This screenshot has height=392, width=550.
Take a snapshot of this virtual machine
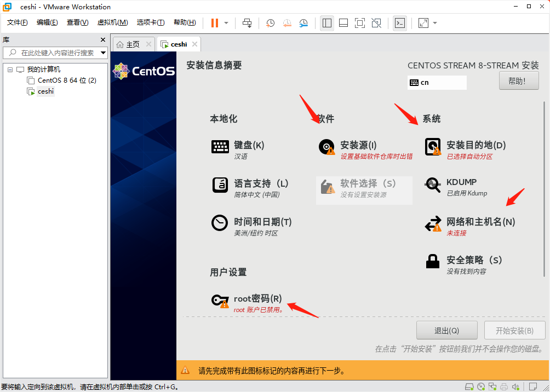pos(270,23)
